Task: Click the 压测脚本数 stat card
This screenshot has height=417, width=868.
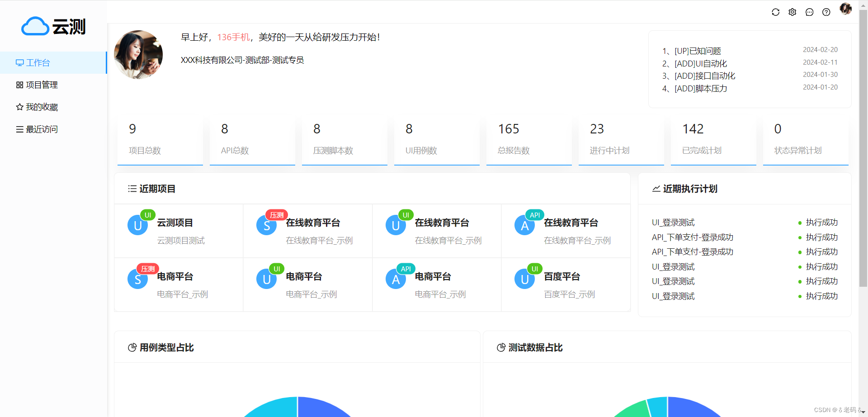Action: click(344, 141)
